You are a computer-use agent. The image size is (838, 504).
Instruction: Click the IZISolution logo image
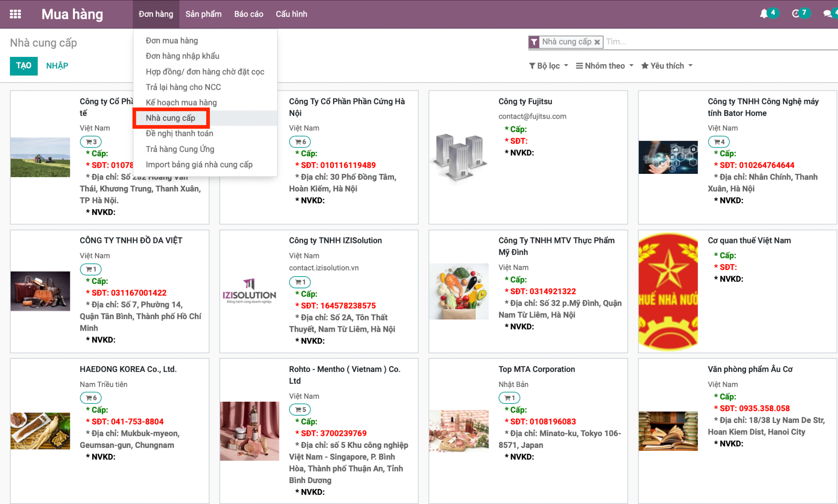[x=250, y=291]
